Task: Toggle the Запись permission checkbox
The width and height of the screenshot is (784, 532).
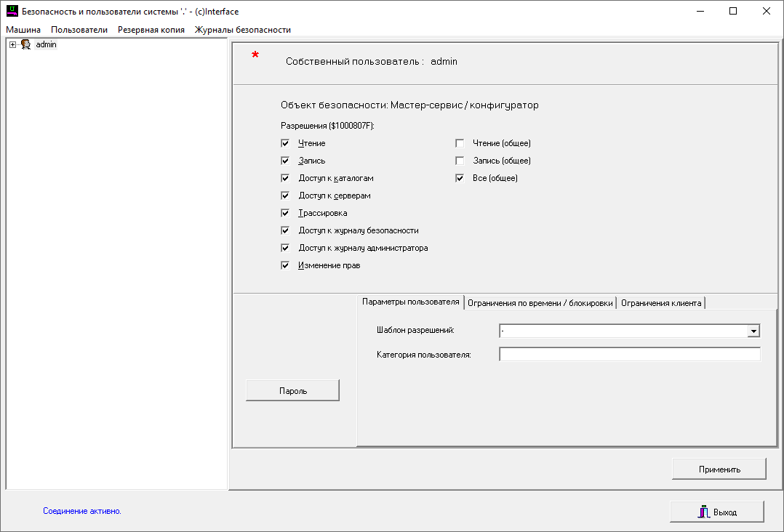Action: click(286, 161)
